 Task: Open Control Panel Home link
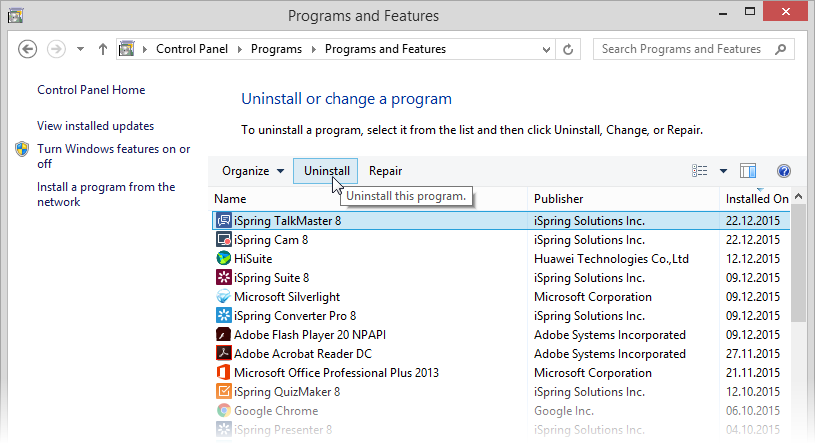click(91, 90)
